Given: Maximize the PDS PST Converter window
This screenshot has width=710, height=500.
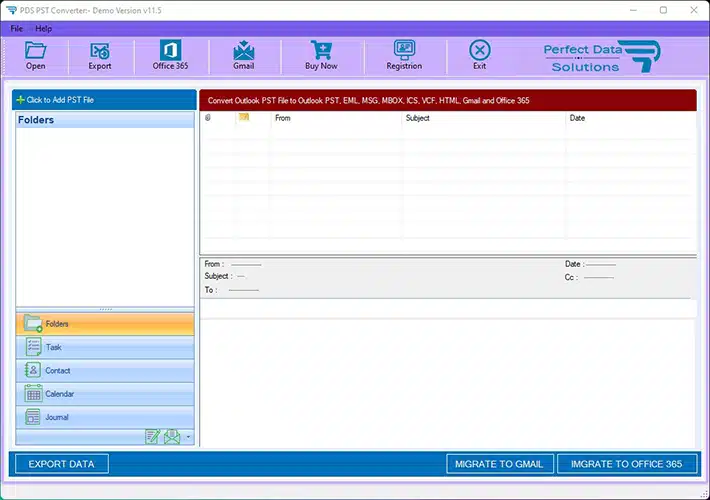Looking at the screenshot, I should 663,10.
